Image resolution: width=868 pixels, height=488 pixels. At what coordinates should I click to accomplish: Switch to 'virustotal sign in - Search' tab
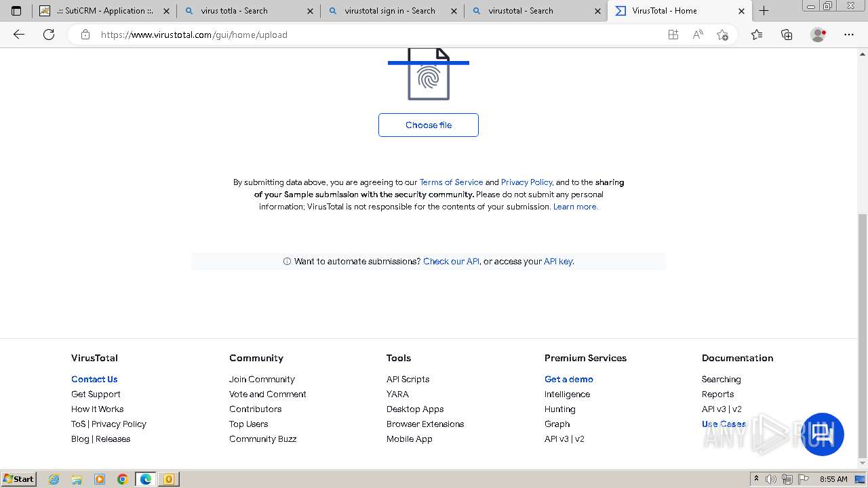(393, 11)
